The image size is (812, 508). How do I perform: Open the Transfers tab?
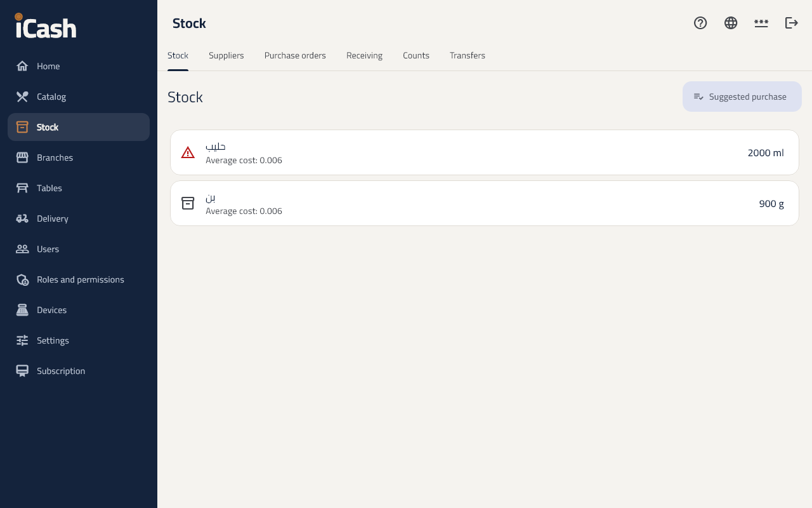click(x=468, y=56)
